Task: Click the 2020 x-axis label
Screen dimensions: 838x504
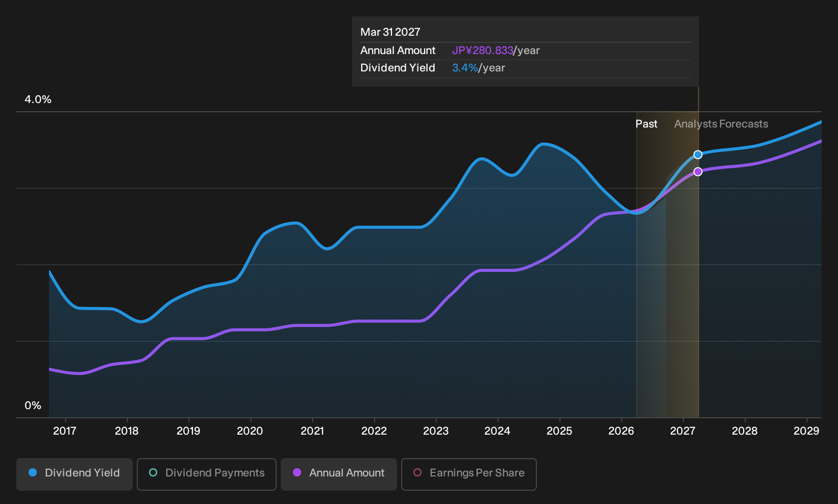Action: click(x=250, y=431)
